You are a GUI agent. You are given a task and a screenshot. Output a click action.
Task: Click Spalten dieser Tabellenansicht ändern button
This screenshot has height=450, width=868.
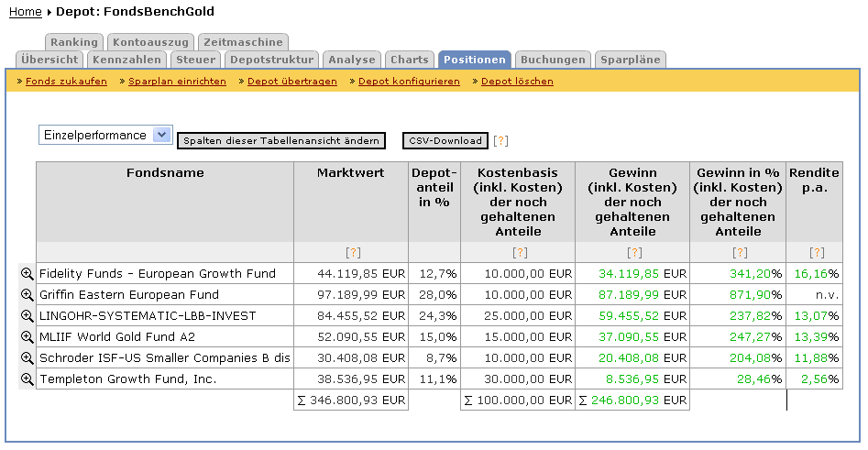click(281, 140)
